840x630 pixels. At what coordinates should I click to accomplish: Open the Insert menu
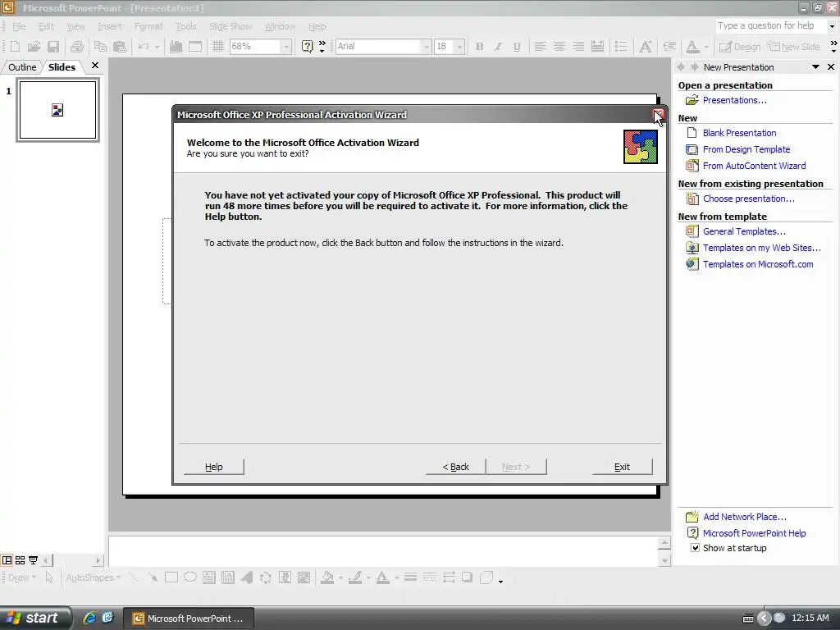(110, 26)
